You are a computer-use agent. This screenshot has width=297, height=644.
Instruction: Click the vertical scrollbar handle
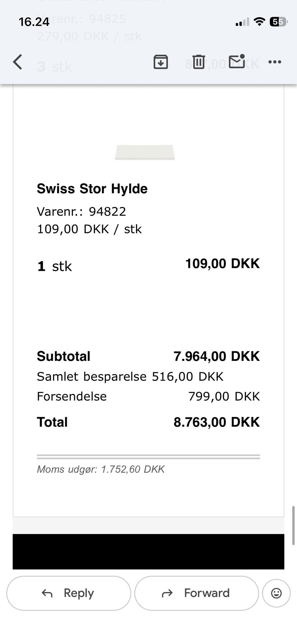pyautogui.click(x=293, y=526)
